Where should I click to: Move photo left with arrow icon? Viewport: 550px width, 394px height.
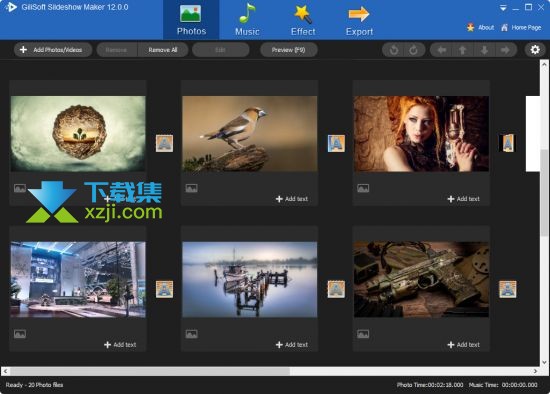[x=442, y=50]
